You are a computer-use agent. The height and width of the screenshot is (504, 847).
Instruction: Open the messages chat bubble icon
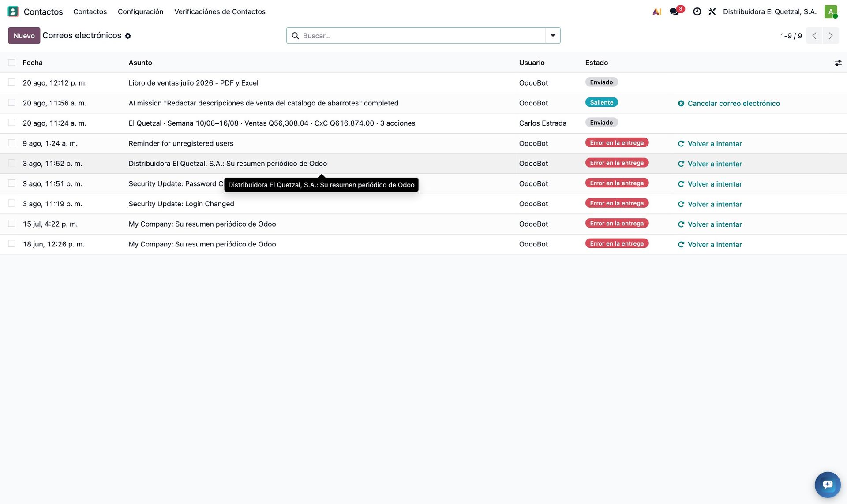674,11
